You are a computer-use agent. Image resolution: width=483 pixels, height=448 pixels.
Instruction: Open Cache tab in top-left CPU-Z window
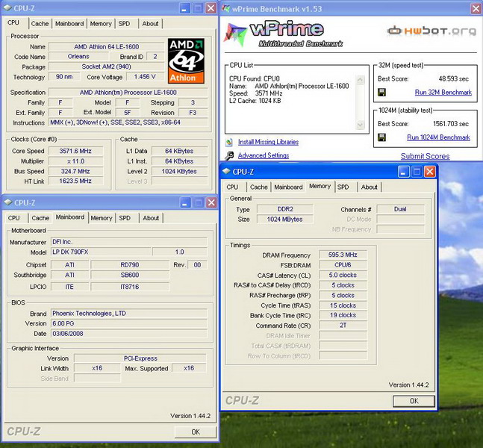tap(40, 24)
